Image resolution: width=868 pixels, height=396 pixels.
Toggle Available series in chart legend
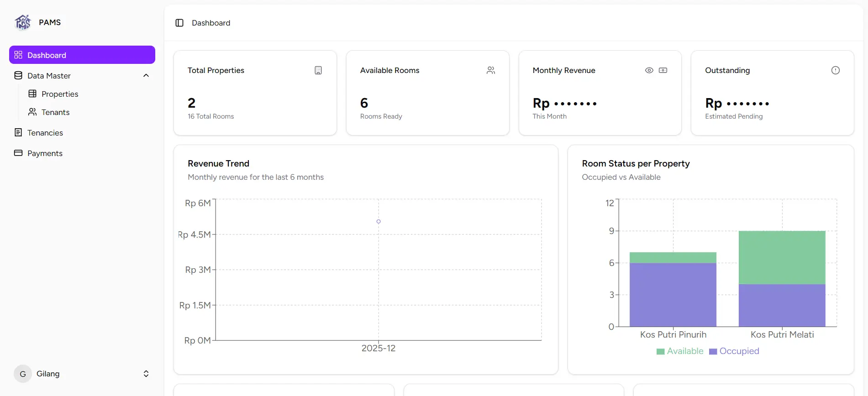[680, 351]
